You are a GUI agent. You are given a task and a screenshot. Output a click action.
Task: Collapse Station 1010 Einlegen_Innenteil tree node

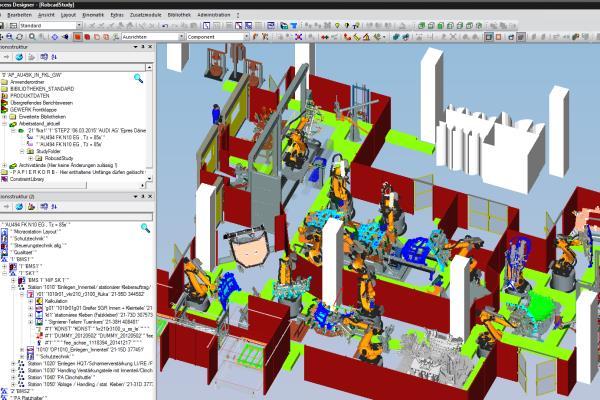coord(13,287)
